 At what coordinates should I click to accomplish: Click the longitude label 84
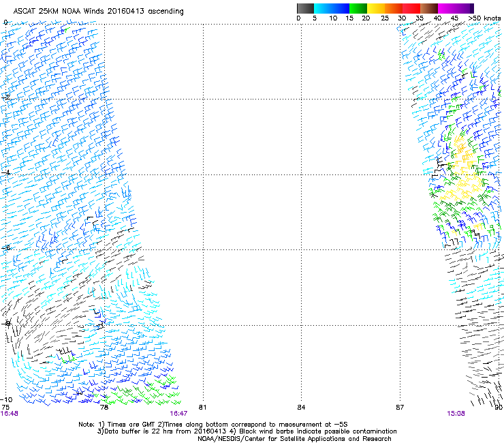tap(301, 408)
